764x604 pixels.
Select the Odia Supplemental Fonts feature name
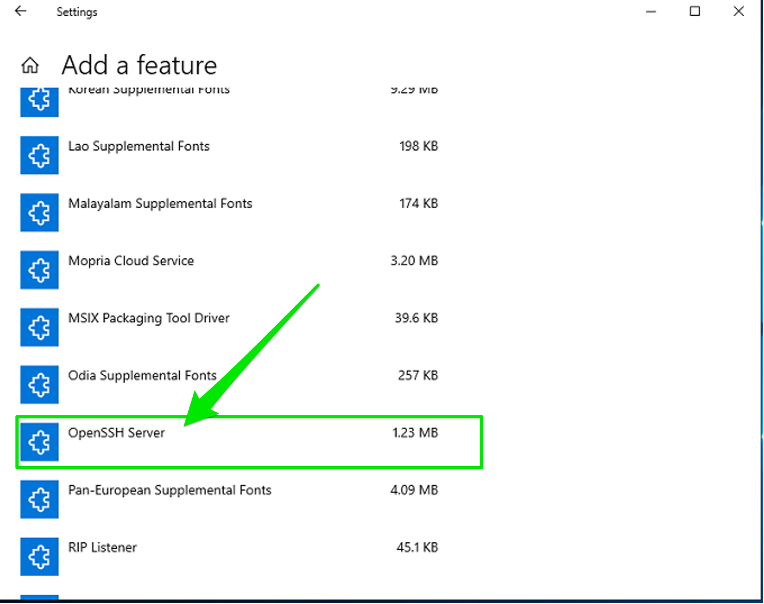(x=142, y=376)
